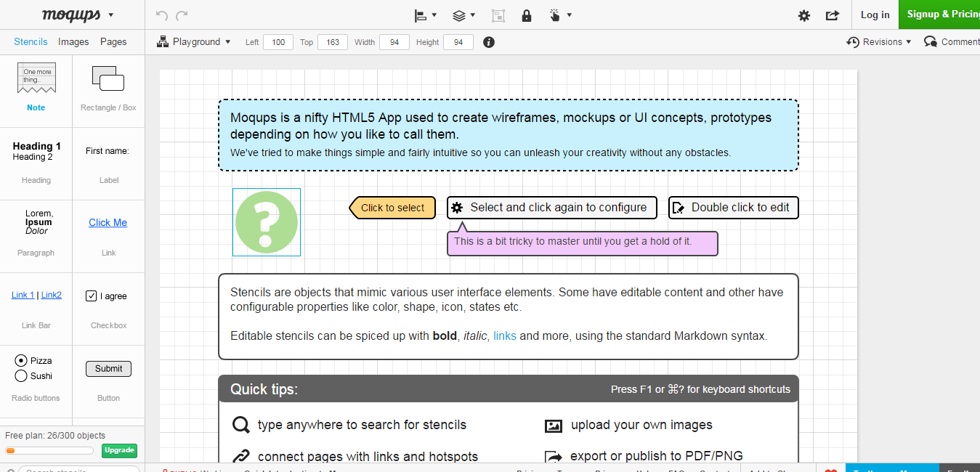Click the share/export arrow icon
Viewport: 980px width, 472px height.
pyautogui.click(x=833, y=15)
